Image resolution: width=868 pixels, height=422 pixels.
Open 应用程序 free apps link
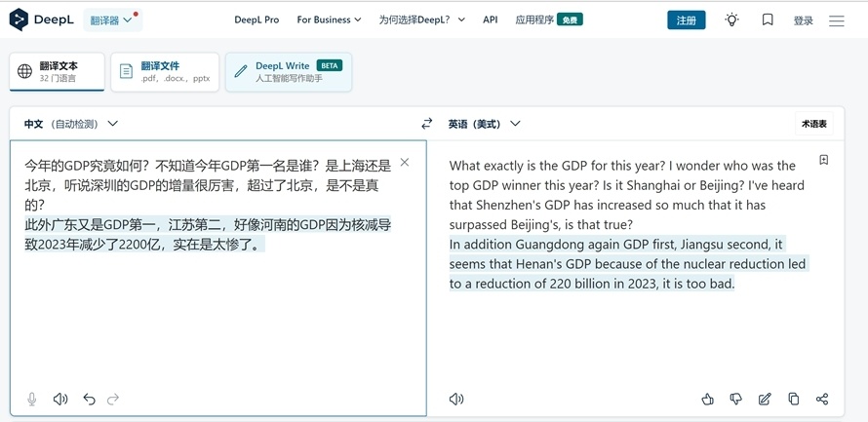pyautogui.click(x=548, y=19)
